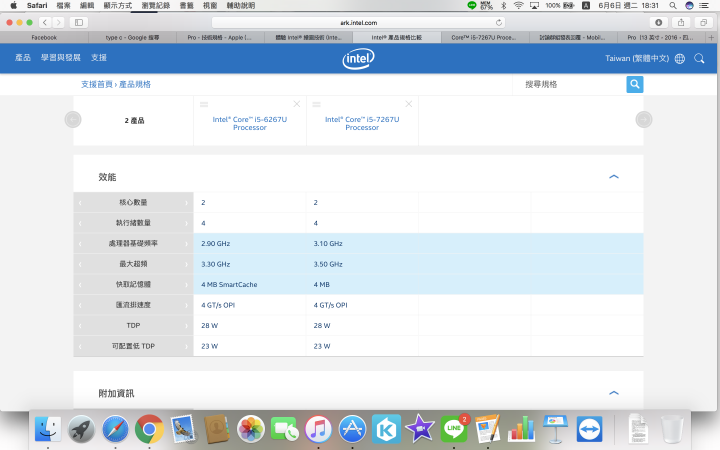Image resolution: width=720 pixels, height=450 pixels.
Task: Click right chevron on TDP row
Action: [x=186, y=326]
